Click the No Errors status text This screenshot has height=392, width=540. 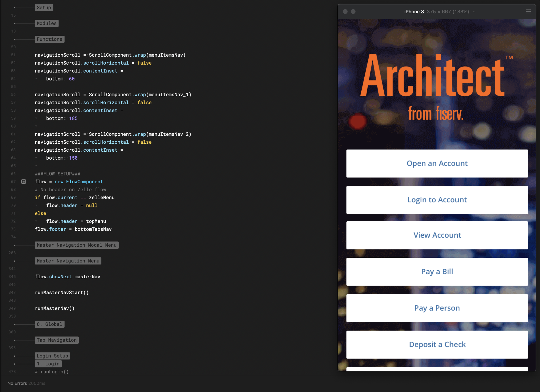coord(17,383)
